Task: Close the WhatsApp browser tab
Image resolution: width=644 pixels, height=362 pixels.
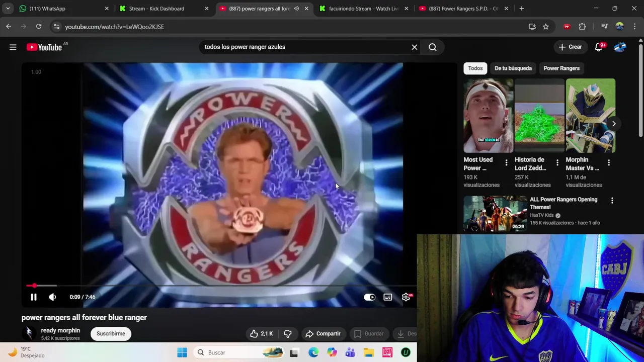Action: pyautogui.click(x=107, y=9)
